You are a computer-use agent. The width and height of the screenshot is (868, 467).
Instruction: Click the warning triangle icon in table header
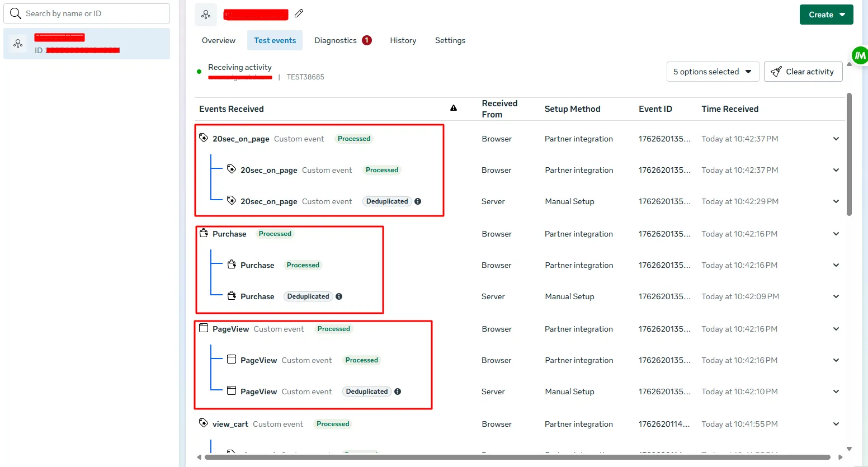point(454,108)
